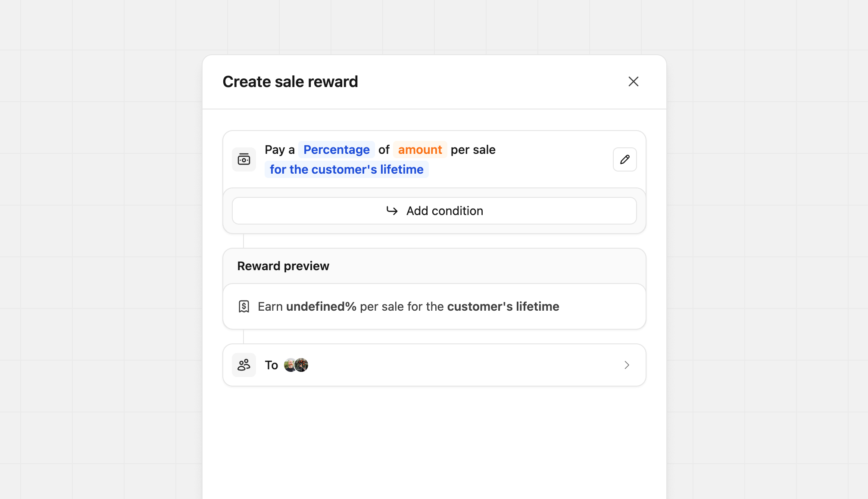Click the payment card icon
The height and width of the screenshot is (499, 868).
click(x=244, y=159)
